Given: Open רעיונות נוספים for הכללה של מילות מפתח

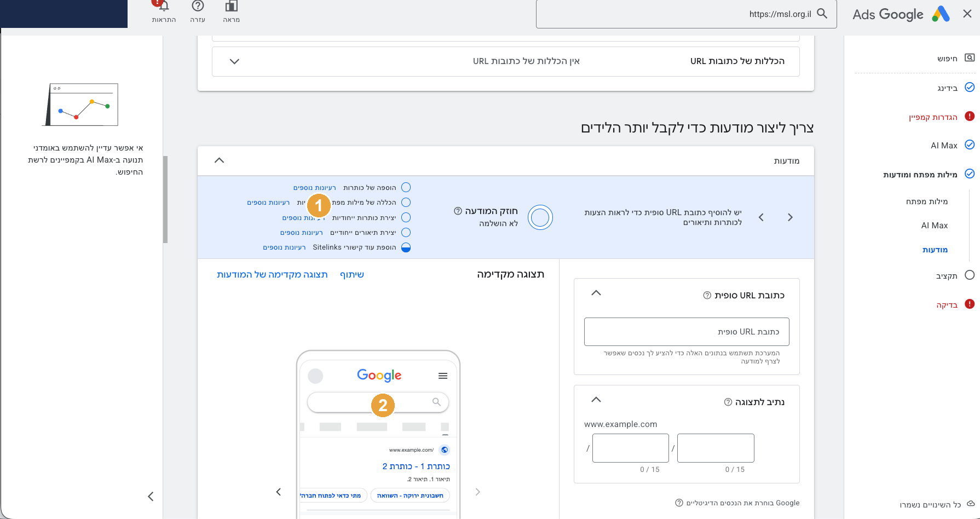Looking at the screenshot, I should [268, 203].
